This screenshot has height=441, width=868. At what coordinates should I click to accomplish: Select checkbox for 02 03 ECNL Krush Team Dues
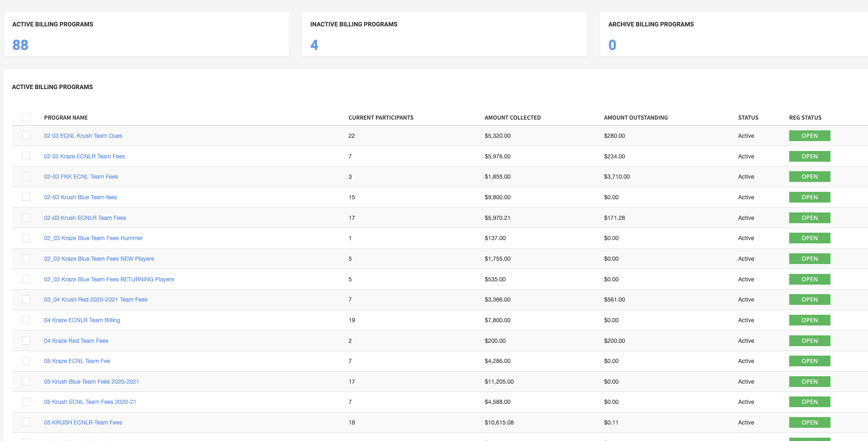(x=26, y=136)
